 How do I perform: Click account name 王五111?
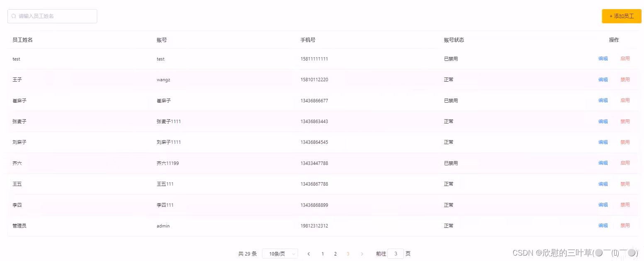click(x=165, y=184)
